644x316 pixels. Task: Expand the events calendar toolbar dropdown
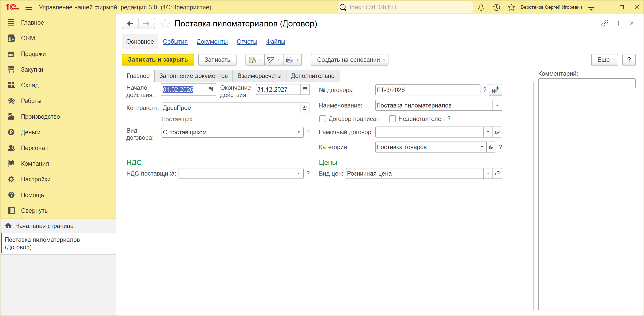click(x=255, y=60)
